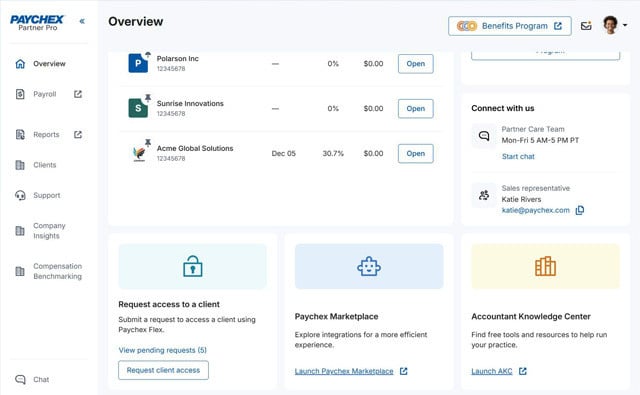Viewport: 640px width, 395px height.
Task: Open Company Insights in sidebar
Action: (x=49, y=231)
